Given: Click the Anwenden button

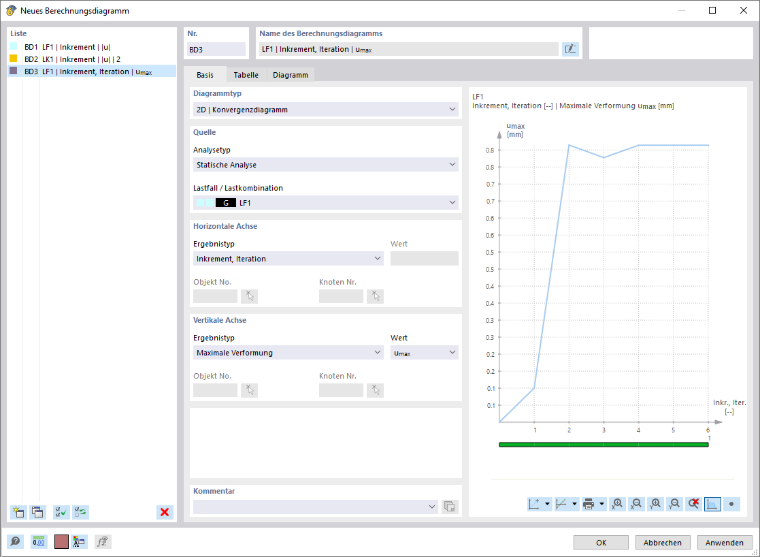Looking at the screenshot, I should pyautogui.click(x=725, y=542).
